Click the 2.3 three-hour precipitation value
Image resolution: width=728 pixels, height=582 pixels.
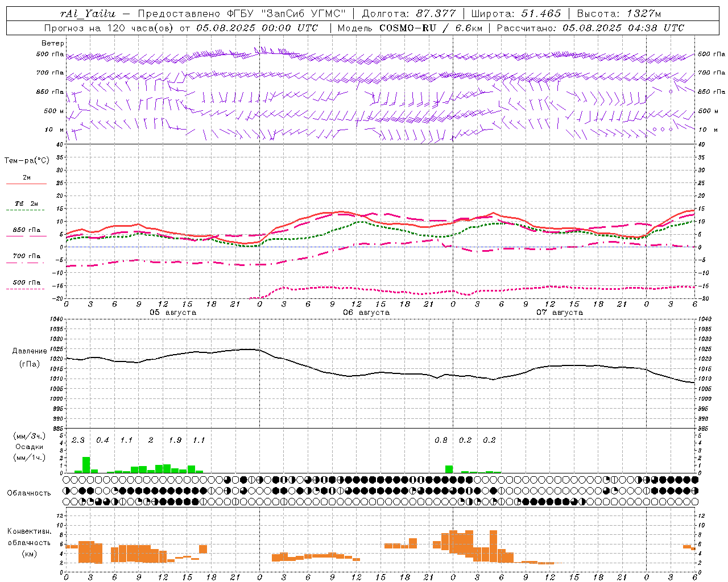click(x=78, y=440)
